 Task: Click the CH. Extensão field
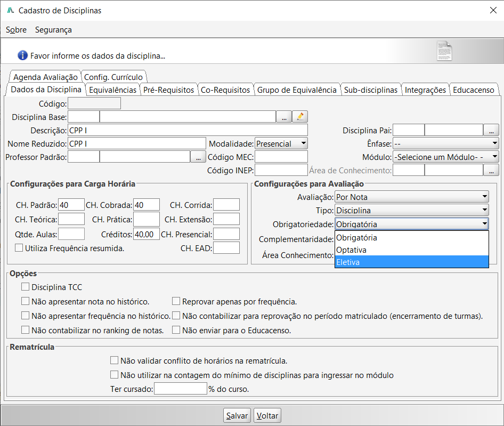point(226,219)
